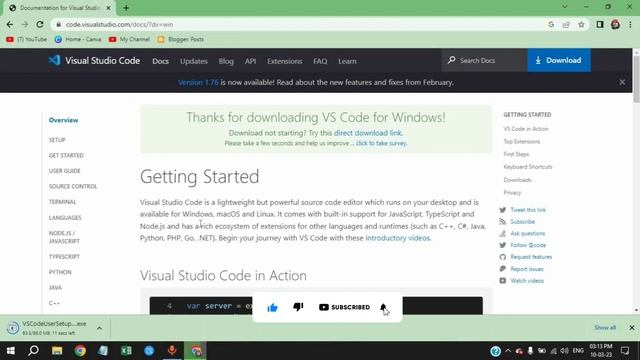Open the YouTube bookmark
The height and width of the screenshot is (360, 640).
click(x=27, y=39)
